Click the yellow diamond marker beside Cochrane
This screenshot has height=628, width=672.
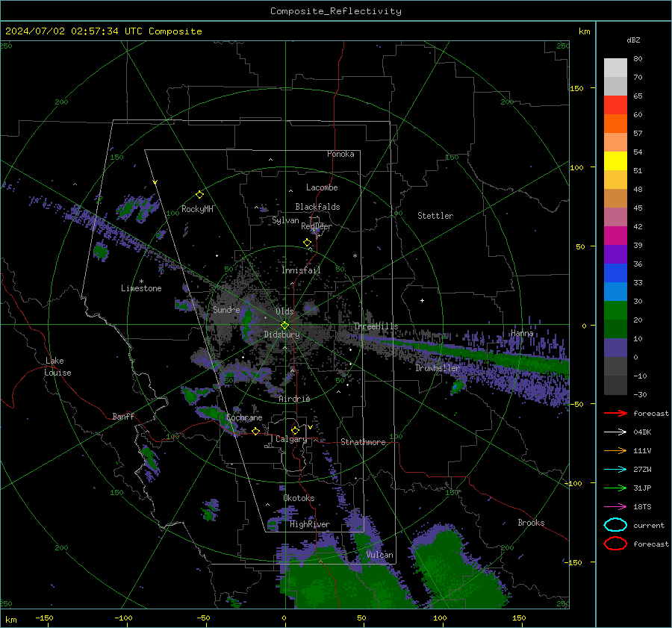[x=255, y=431]
